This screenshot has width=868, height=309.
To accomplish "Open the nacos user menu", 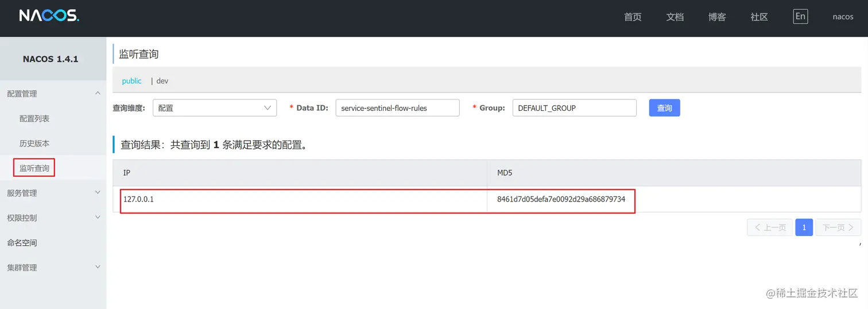I will click(843, 17).
